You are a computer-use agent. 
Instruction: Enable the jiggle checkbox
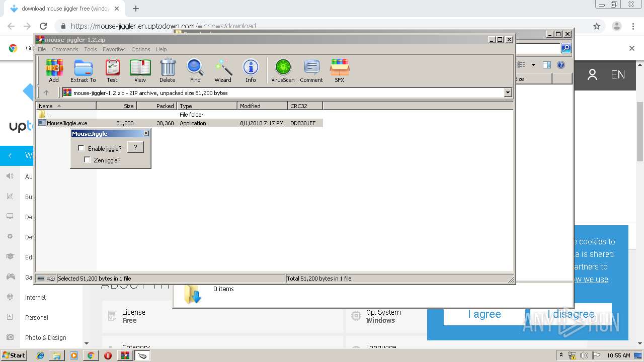[x=81, y=148]
